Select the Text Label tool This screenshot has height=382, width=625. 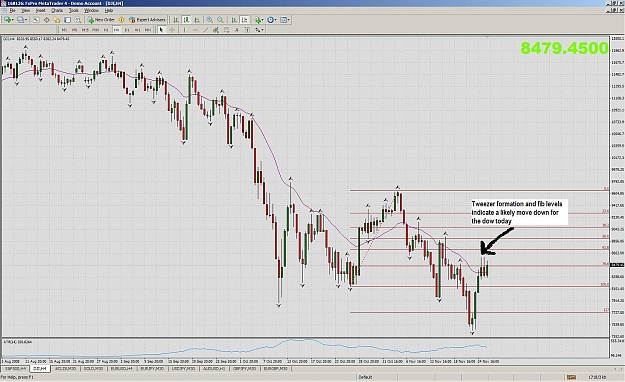point(247,30)
